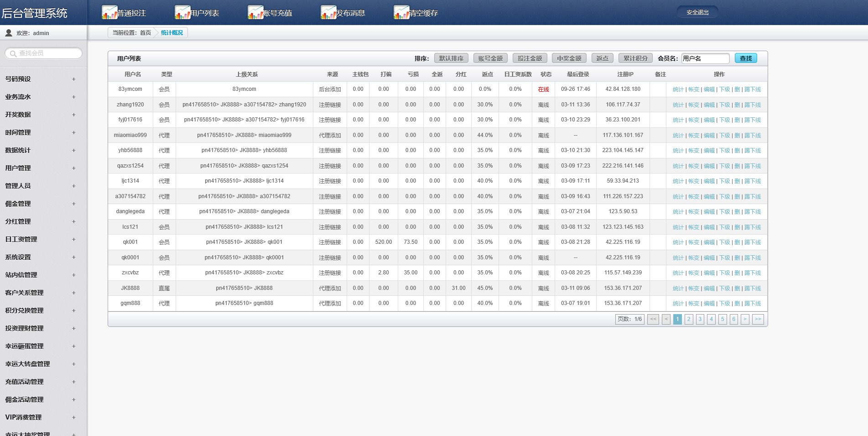Jump to first page with << button
Viewport: 868px width, 436px height.
pyautogui.click(x=653, y=319)
